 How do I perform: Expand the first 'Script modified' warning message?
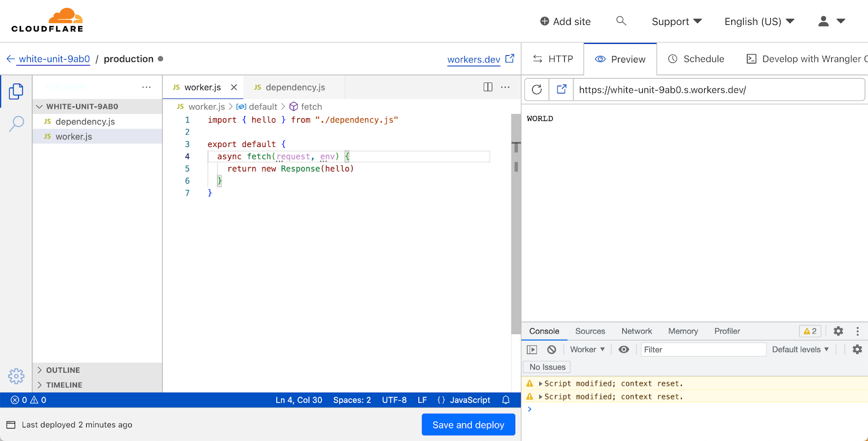540,384
